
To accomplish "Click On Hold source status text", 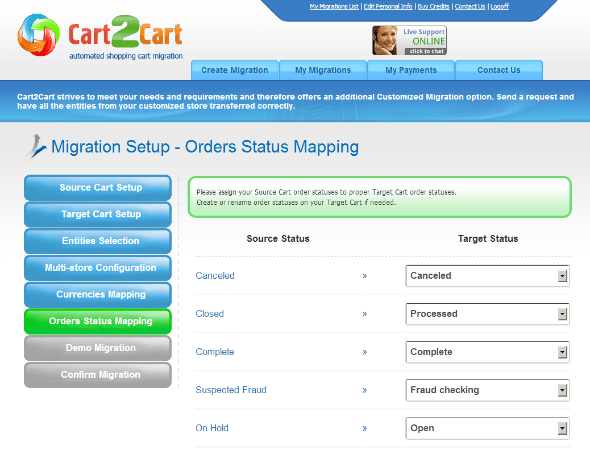I will click(x=212, y=428).
